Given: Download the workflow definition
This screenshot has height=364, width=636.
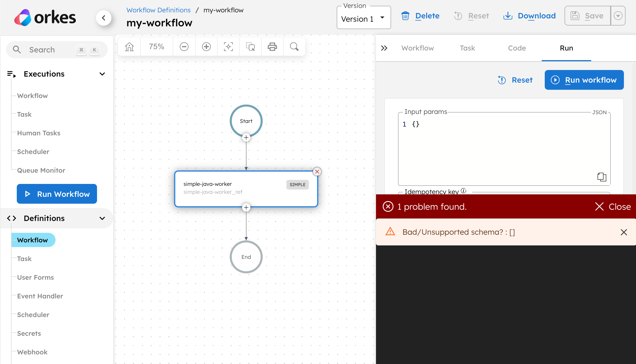Looking at the screenshot, I should pos(530,16).
